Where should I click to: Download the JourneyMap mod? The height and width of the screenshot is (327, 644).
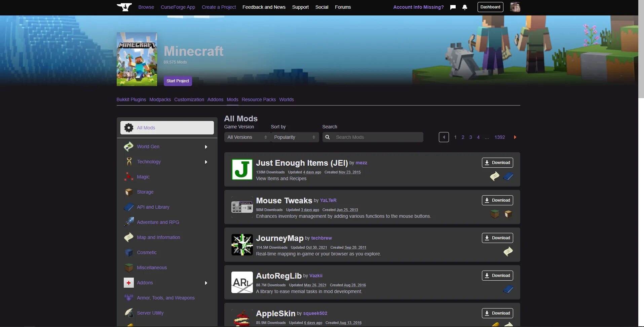click(x=497, y=238)
